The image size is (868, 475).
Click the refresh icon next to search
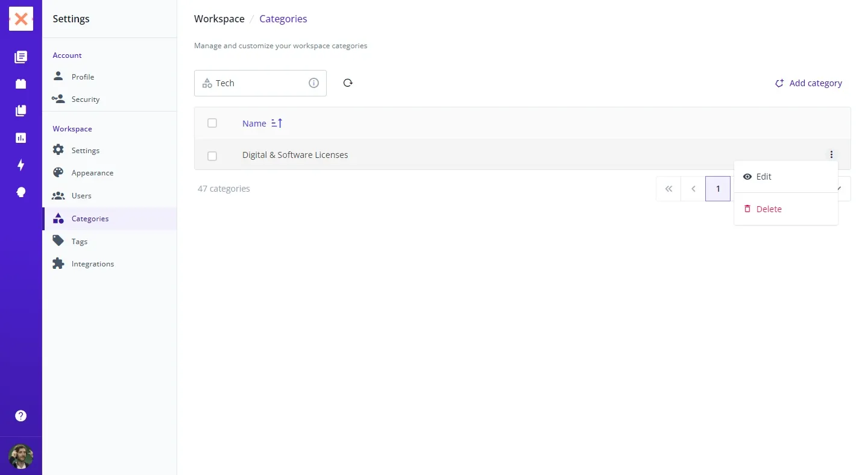(348, 83)
